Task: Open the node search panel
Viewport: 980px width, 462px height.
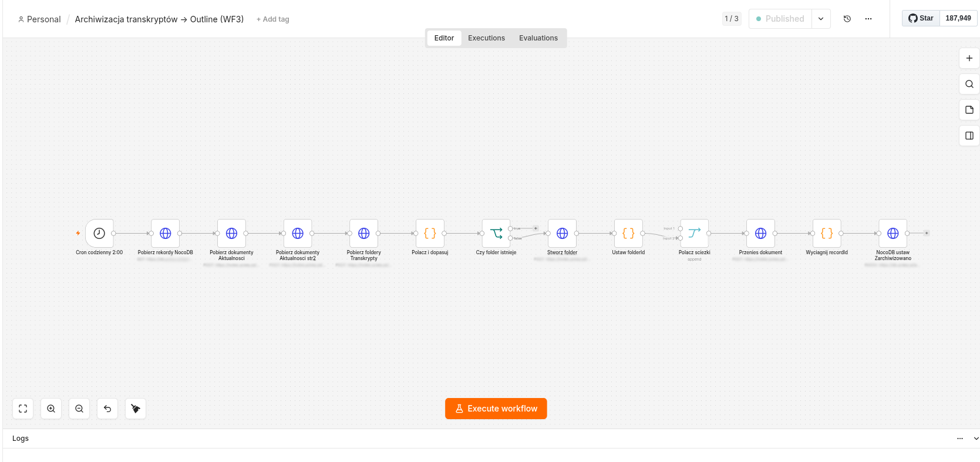Action: [x=969, y=84]
